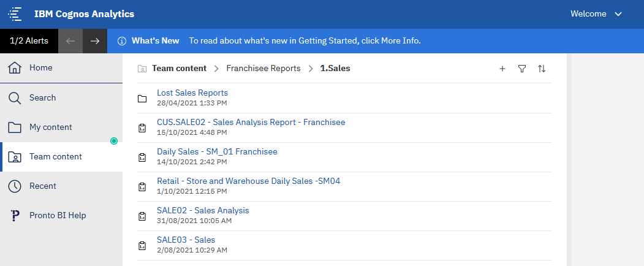Go to next alert arrow
Image resolution: width=644 pixels, height=266 pixels.
95,41
